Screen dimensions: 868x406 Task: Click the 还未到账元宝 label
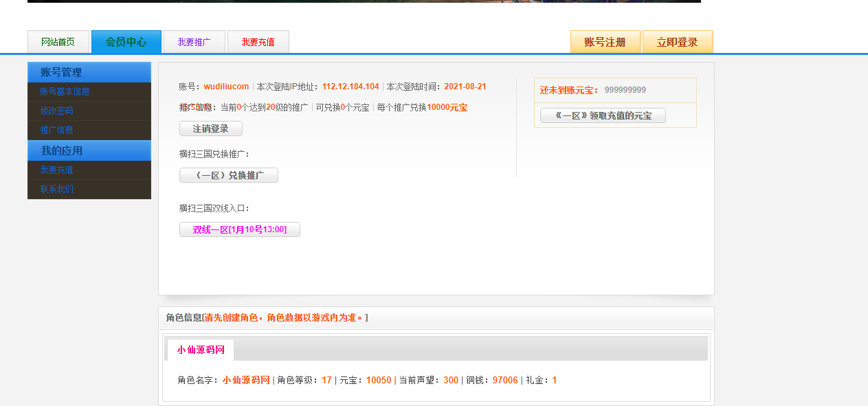click(x=570, y=90)
